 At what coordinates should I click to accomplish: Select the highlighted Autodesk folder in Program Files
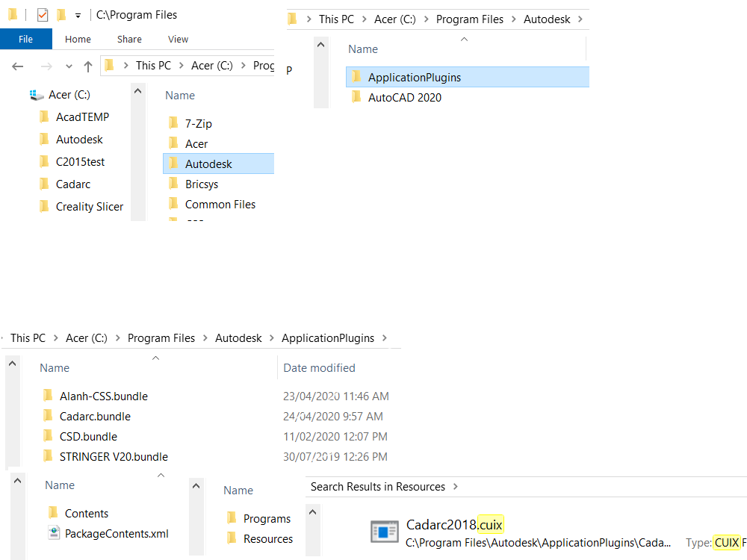(219, 164)
